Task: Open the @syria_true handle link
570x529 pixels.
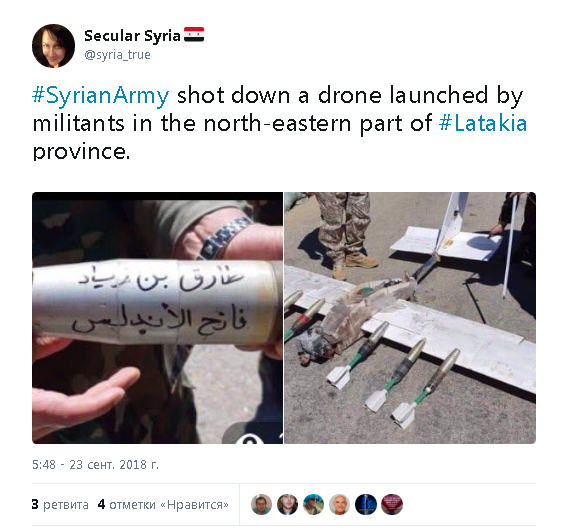Action: (x=117, y=55)
